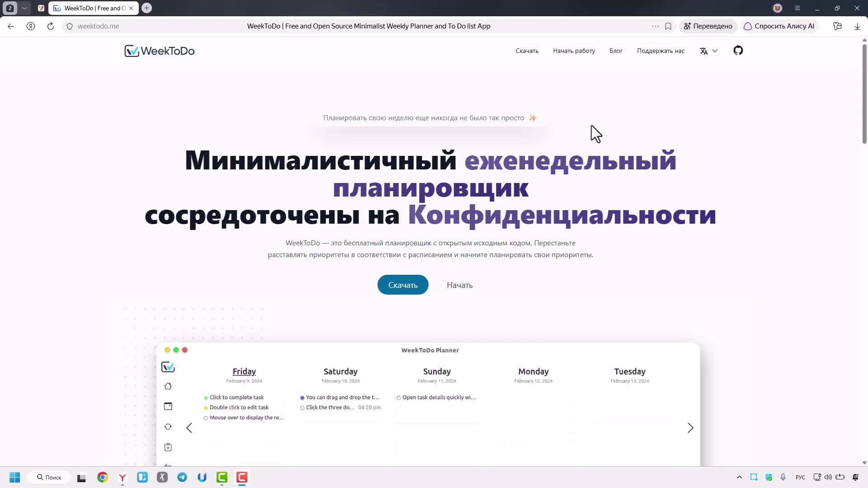Go to next slide in planner preview
This screenshot has height=488, width=868.
click(x=690, y=428)
